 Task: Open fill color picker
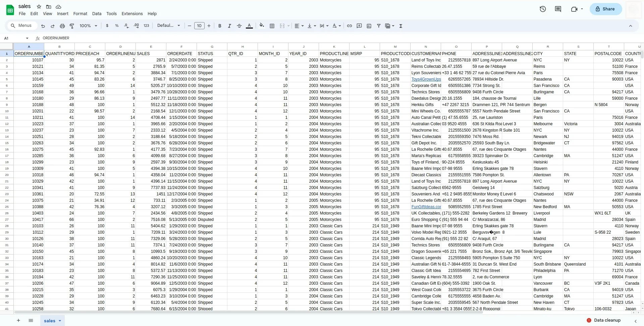[x=262, y=26]
